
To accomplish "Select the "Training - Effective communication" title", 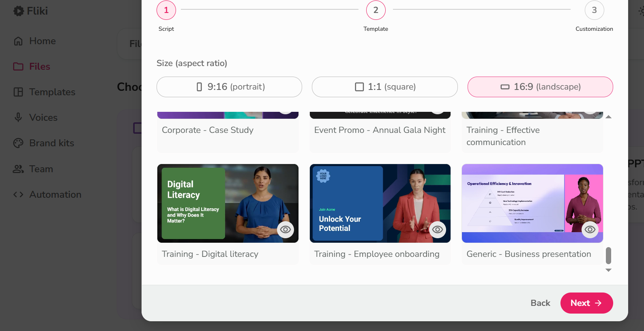I will [x=503, y=136].
